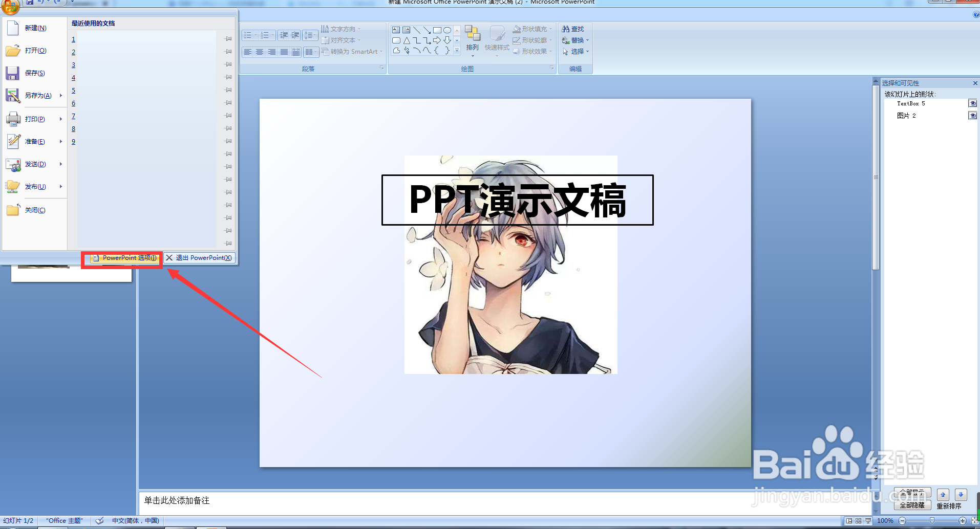The height and width of the screenshot is (529, 980).
Task: Select the arrow line shape
Action: click(427, 30)
